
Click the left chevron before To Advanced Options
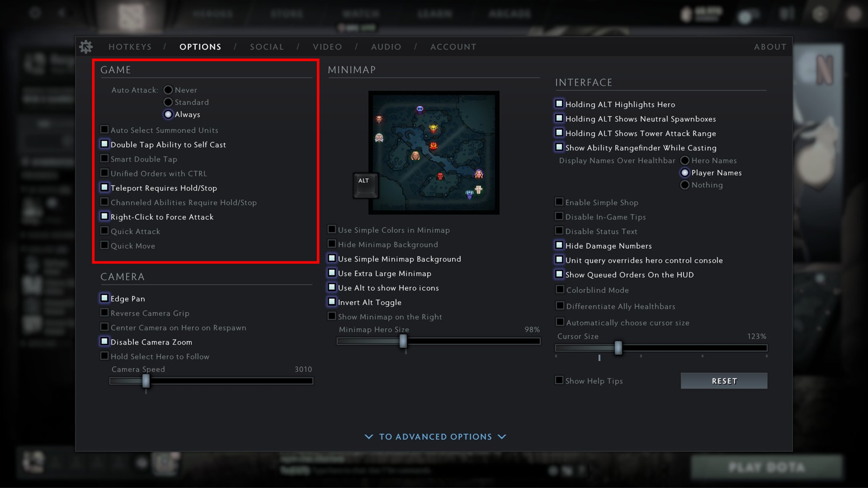tap(369, 437)
